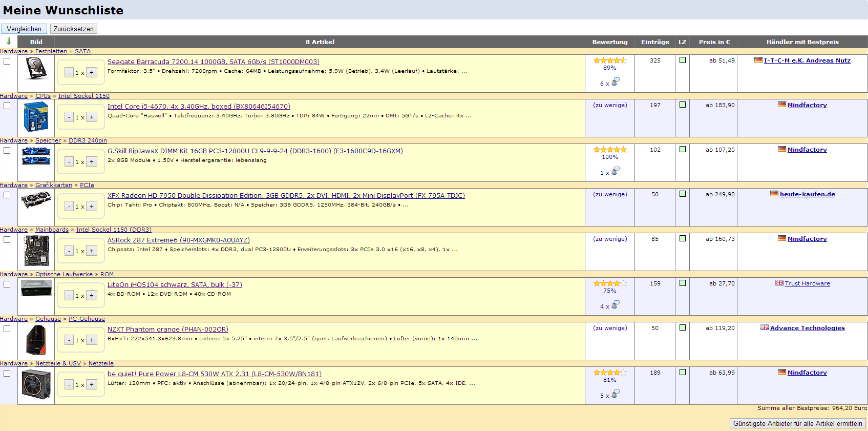This screenshot has width=868, height=431.
Task: Open the Festplatten category breadcrumb
Action: [x=51, y=51]
